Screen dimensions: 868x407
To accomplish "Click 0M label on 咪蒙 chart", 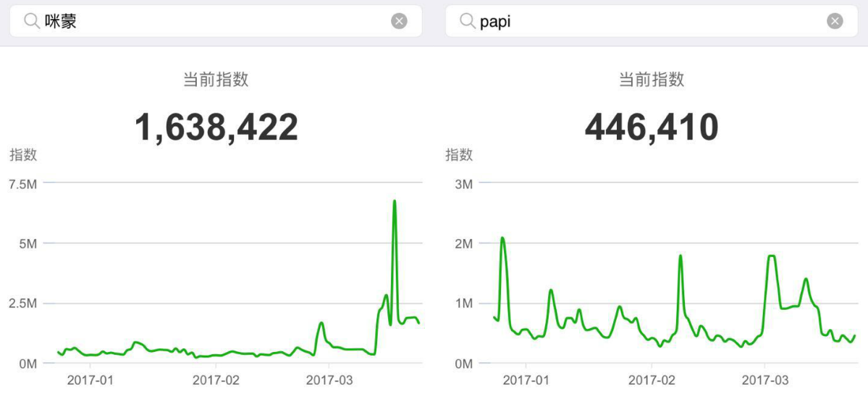I will tap(29, 365).
